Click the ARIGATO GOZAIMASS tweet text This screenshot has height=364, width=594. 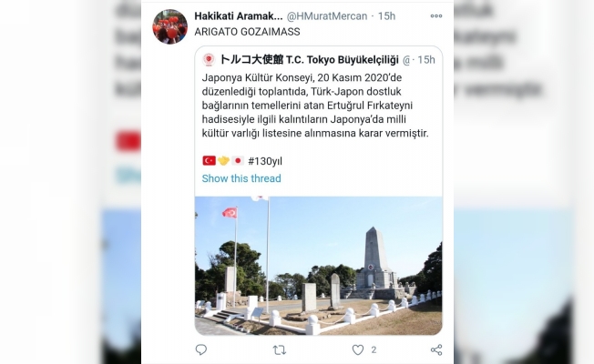[248, 32]
